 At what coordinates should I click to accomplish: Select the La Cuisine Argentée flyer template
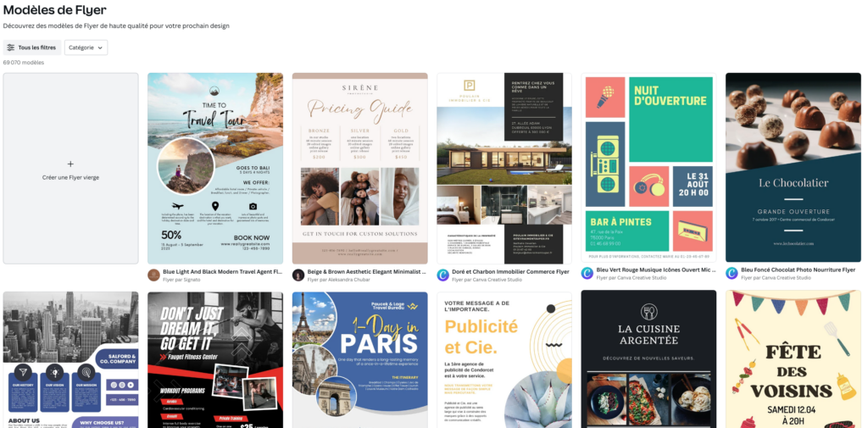pyautogui.click(x=648, y=359)
